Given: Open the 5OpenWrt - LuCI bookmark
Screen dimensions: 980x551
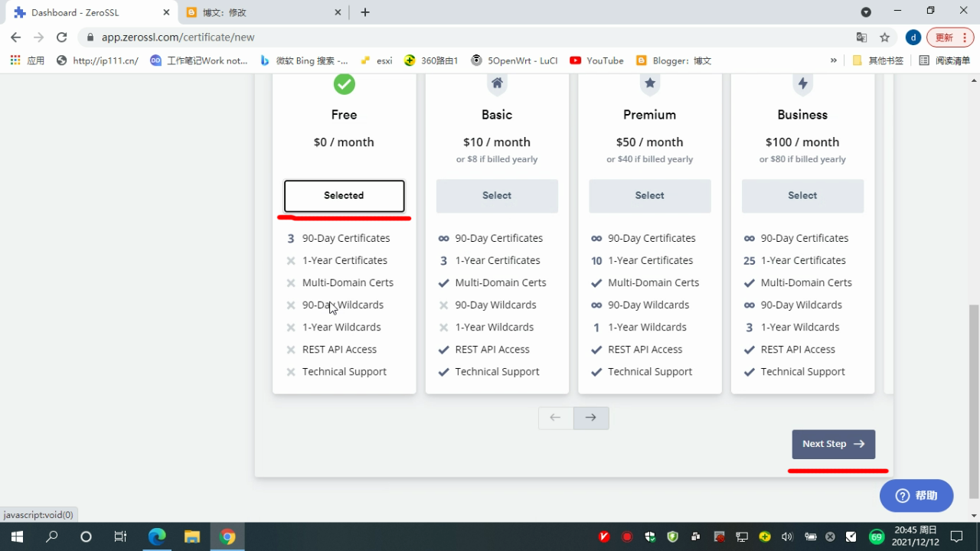Looking at the screenshot, I should 514,60.
